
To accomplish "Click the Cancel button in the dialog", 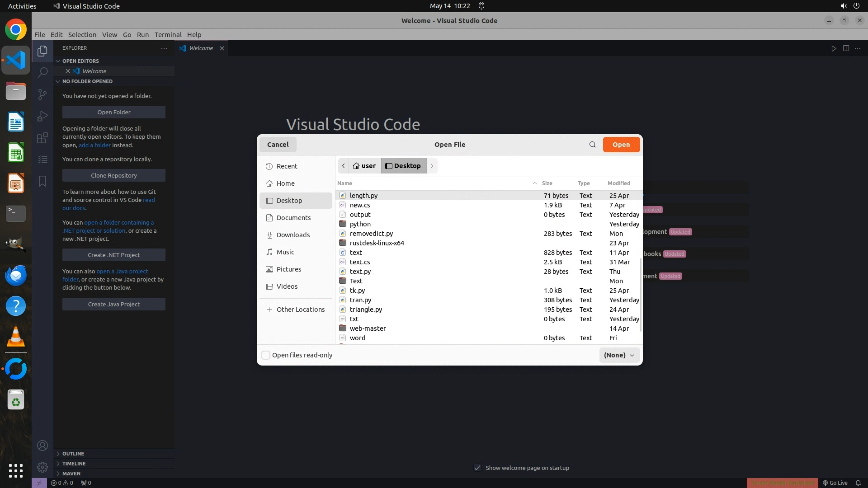I will [x=278, y=145].
